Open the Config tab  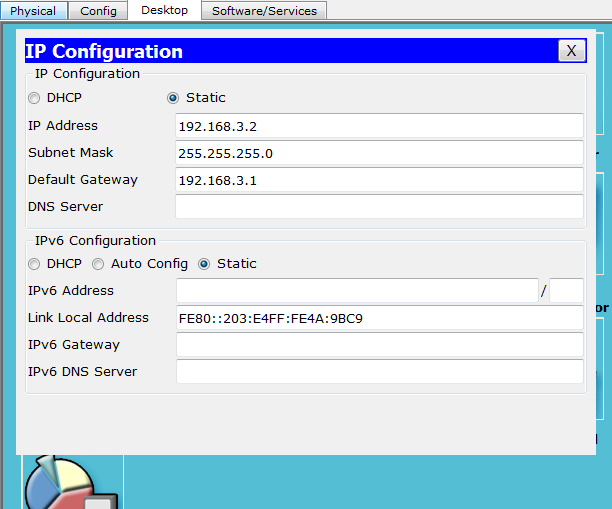click(98, 11)
